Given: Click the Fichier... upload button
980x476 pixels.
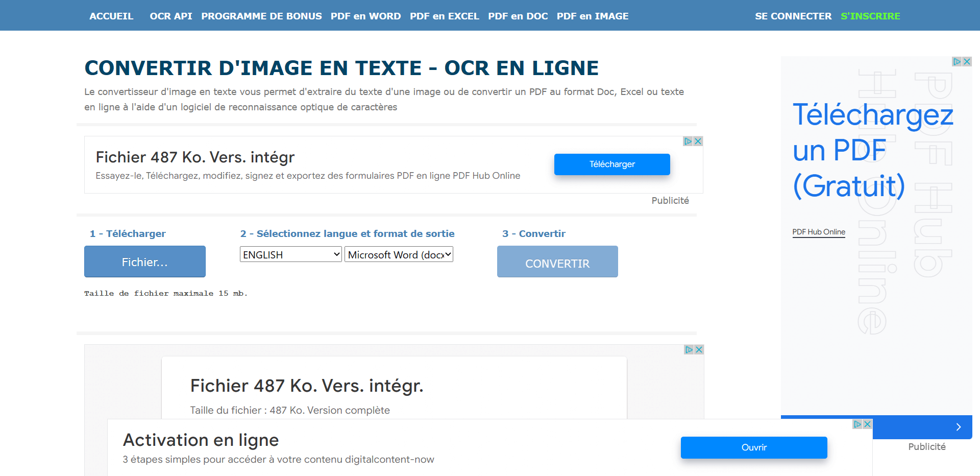Looking at the screenshot, I should pos(144,261).
